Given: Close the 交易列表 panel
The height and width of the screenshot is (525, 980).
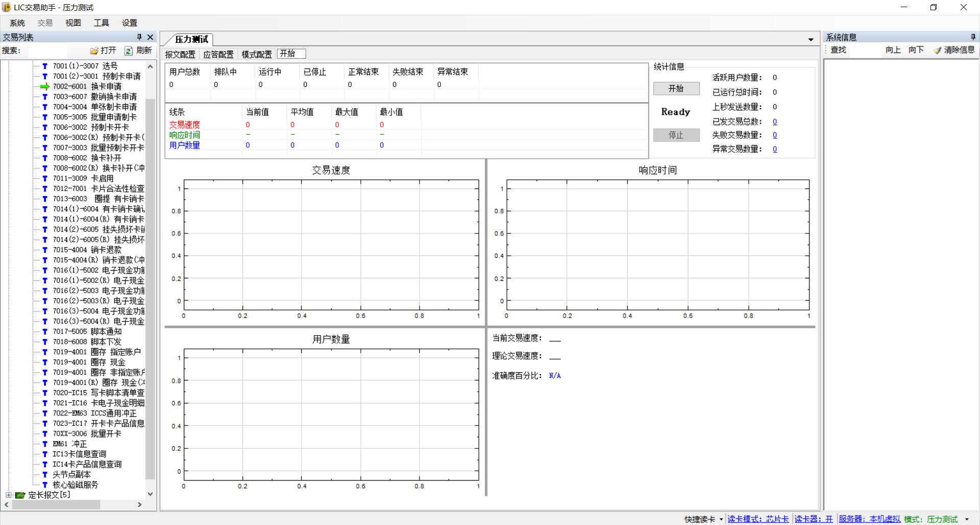Looking at the screenshot, I should click(x=150, y=37).
